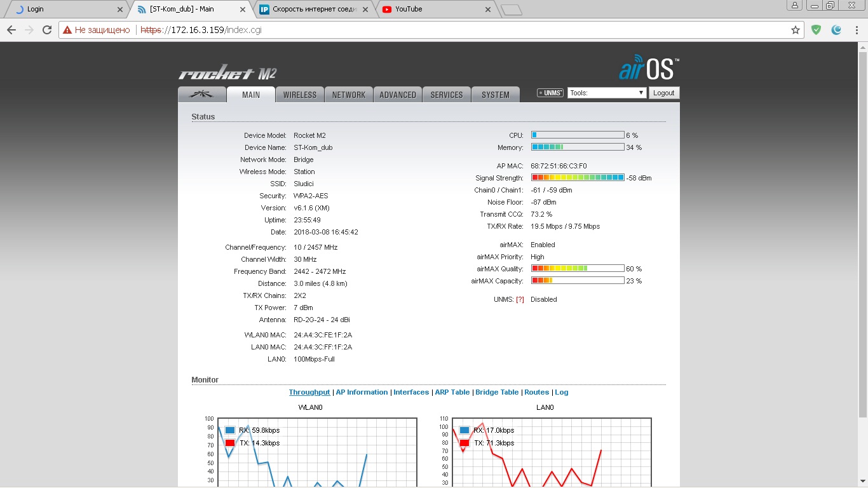Switch to the YouTube browser tab
The height and width of the screenshot is (488, 868).
tap(436, 10)
